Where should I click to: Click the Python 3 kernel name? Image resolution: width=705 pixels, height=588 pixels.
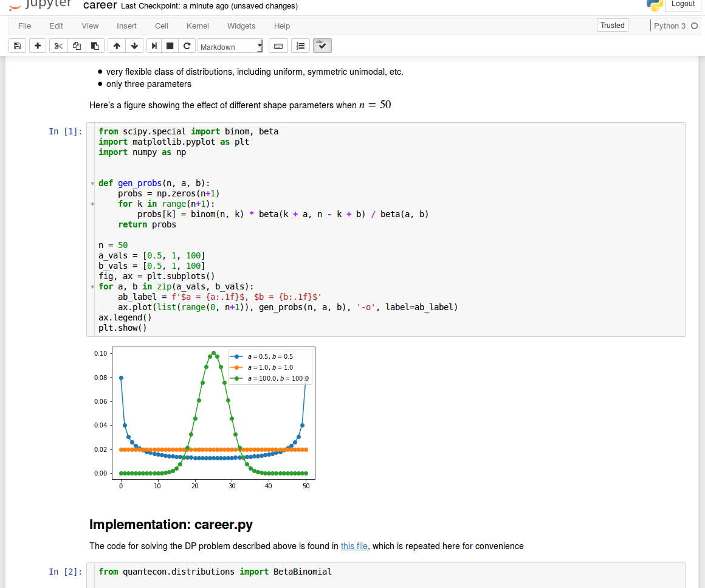(670, 26)
